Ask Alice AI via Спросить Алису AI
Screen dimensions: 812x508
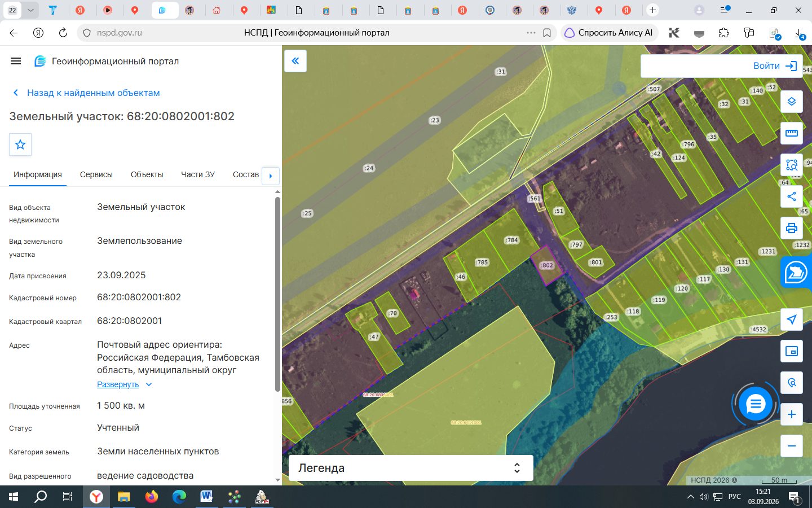coord(608,33)
